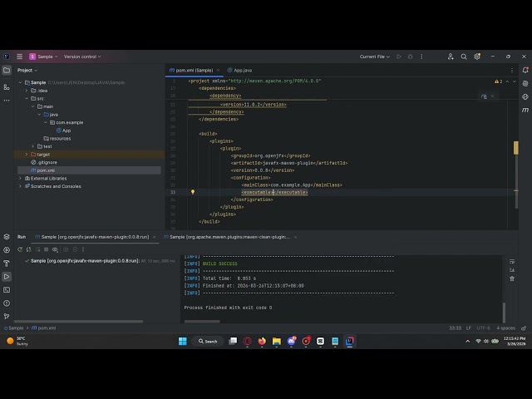Toggle scroll to end in Run console

(512, 270)
